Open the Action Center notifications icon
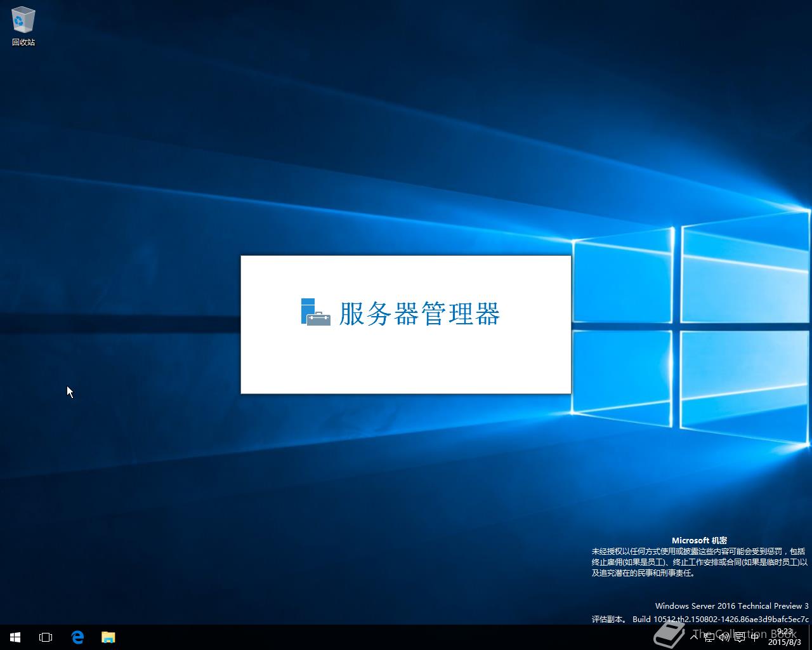Viewport: 812px width, 650px height. click(x=740, y=637)
